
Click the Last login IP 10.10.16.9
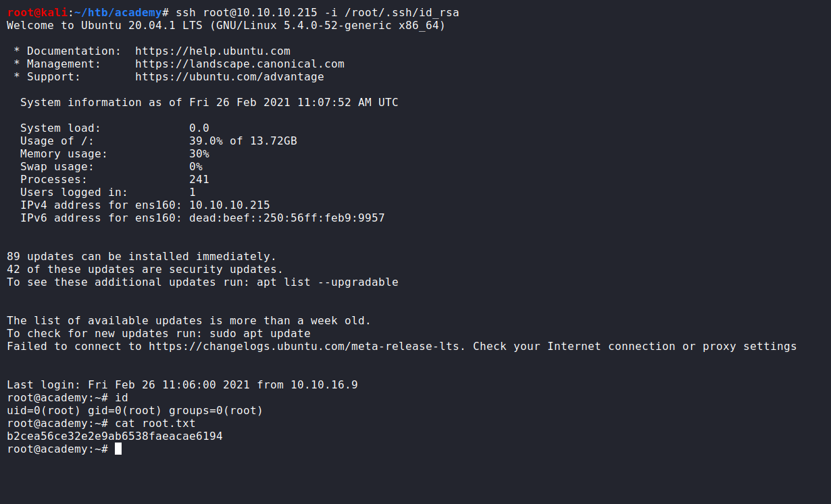pos(324,385)
